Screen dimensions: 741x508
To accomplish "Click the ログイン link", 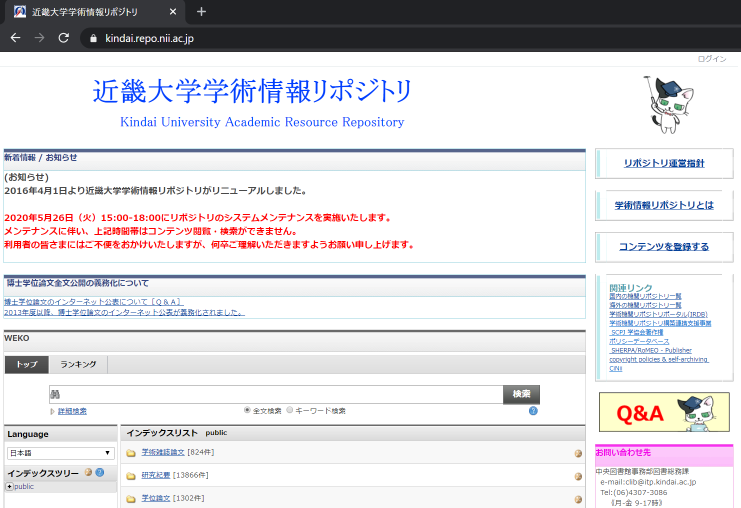I will click(x=712, y=59).
